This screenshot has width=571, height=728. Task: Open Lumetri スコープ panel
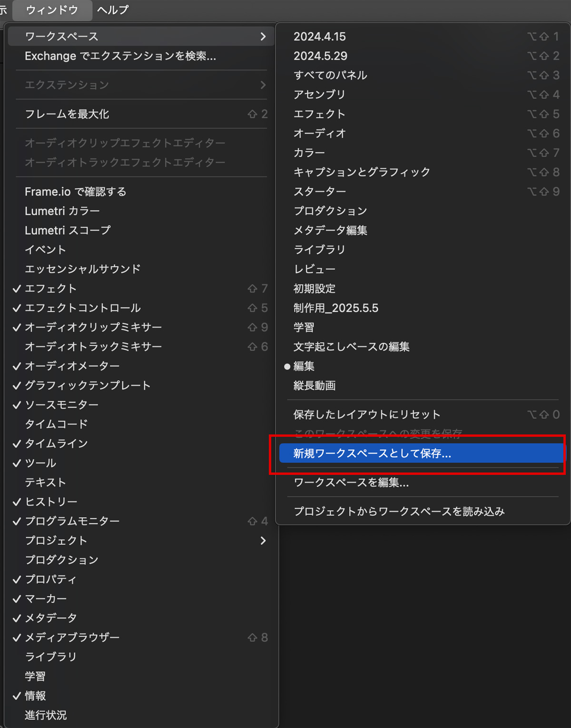coord(68,230)
